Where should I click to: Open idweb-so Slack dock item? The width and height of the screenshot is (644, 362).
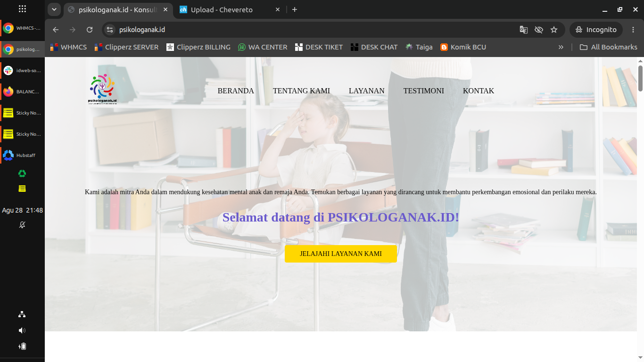tap(22, 71)
